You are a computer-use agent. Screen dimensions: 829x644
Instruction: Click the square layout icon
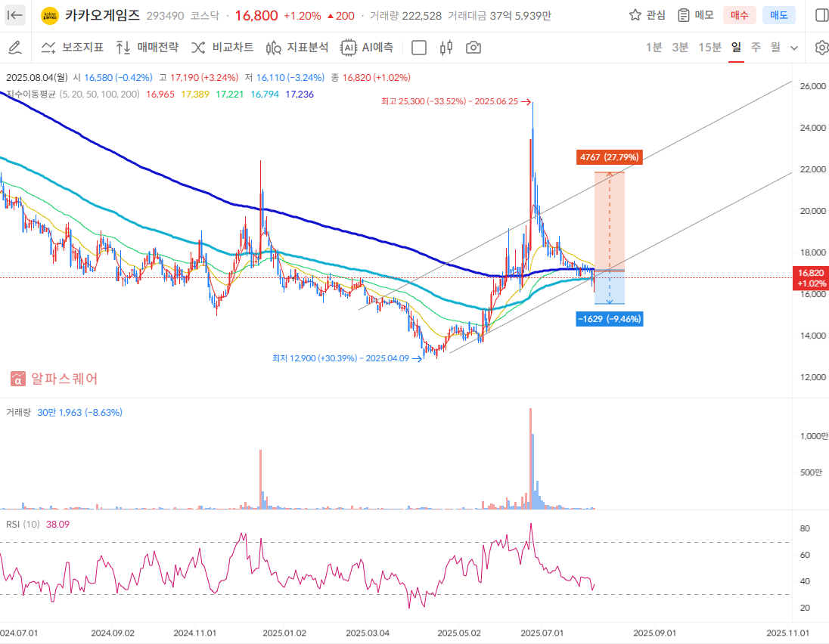tap(419, 48)
